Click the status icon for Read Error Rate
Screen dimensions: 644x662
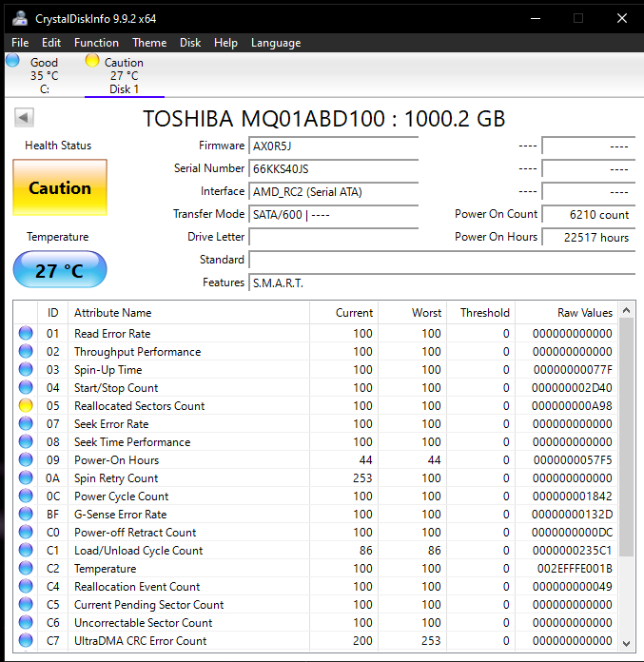tap(26, 333)
